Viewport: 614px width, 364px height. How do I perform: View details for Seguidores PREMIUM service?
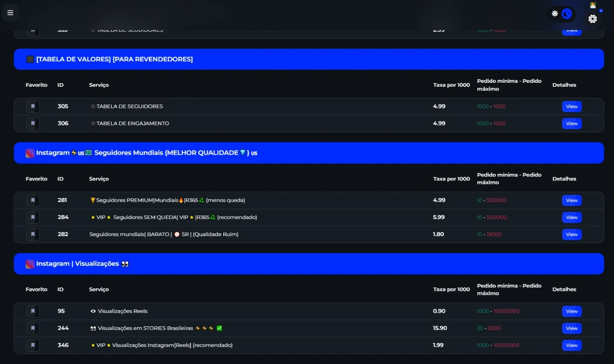coord(572,200)
